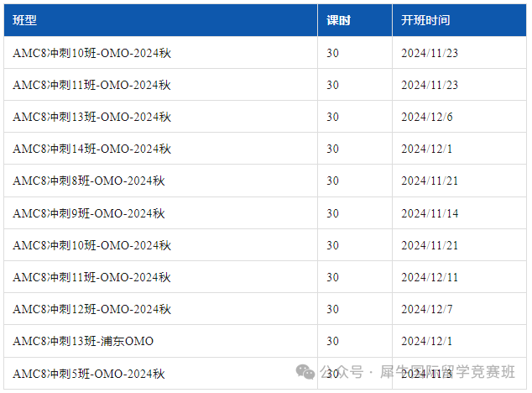Viewport: 532px width, 393px height.
Task: Select AMC8冲刺8班-OMO-2024秋 class name
Action: (x=89, y=181)
